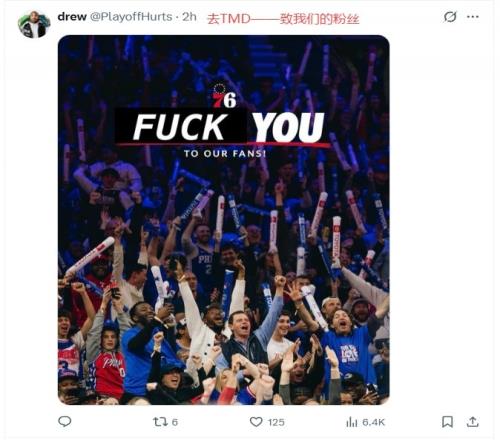The width and height of the screenshot is (500, 440).
Task: Click the Grok circle-slash icon
Action: click(x=450, y=17)
